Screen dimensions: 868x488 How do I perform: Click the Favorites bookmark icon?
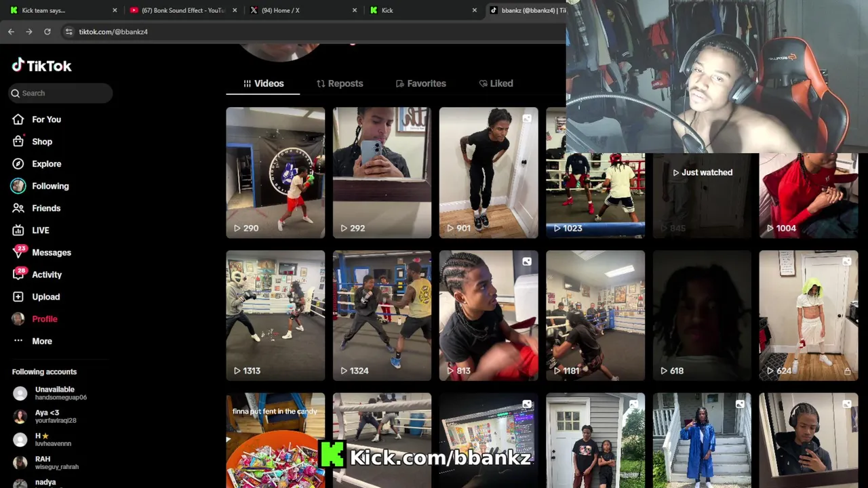(400, 83)
